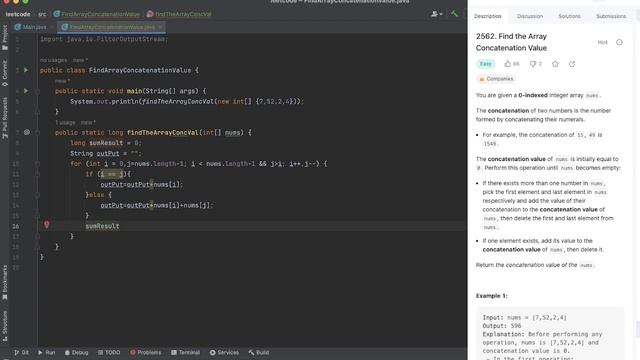
Task: Open the Problems tool window
Action: point(145,352)
